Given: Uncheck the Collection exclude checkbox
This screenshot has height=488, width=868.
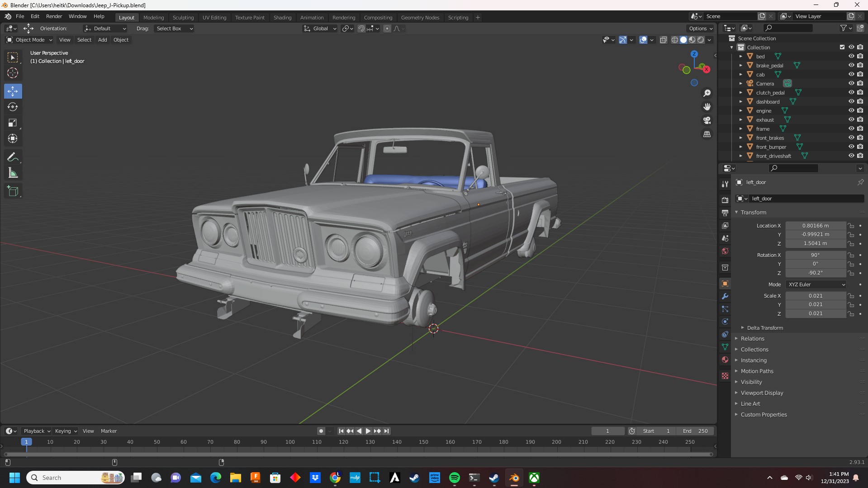Looking at the screenshot, I should [x=842, y=47].
